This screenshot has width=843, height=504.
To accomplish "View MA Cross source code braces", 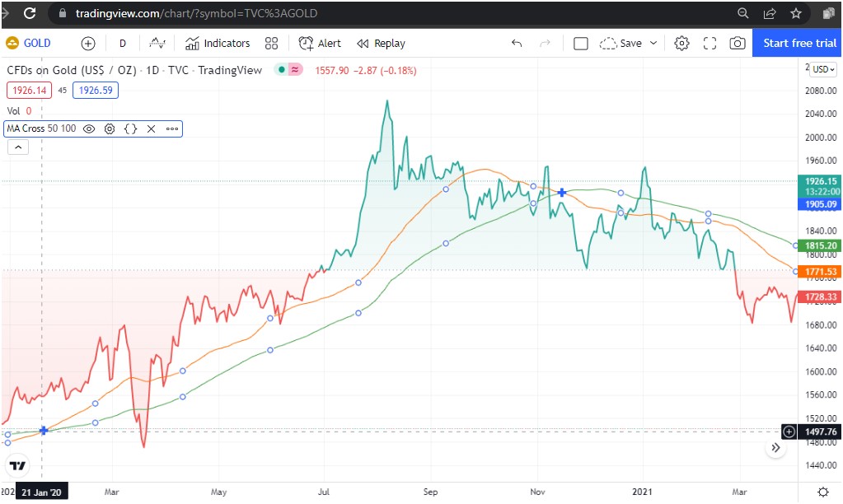I will pos(130,128).
